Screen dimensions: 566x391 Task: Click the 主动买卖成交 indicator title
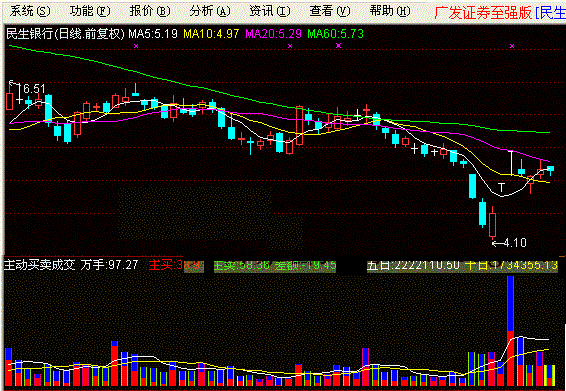[x=40, y=265]
